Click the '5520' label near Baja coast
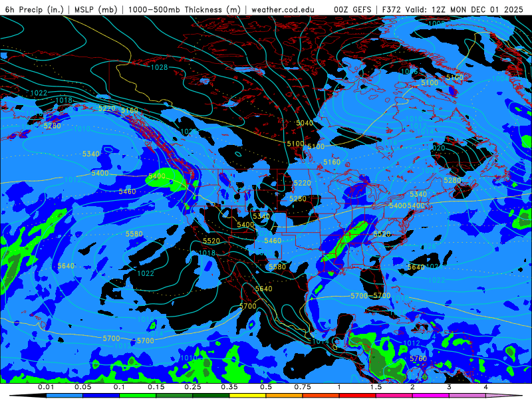Image resolution: width=532 pixels, height=399 pixels. point(211,241)
